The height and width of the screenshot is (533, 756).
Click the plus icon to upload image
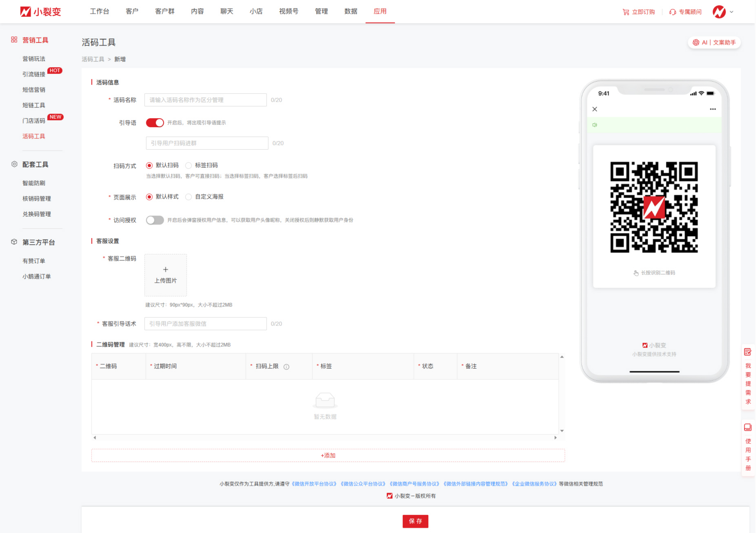coord(166,269)
